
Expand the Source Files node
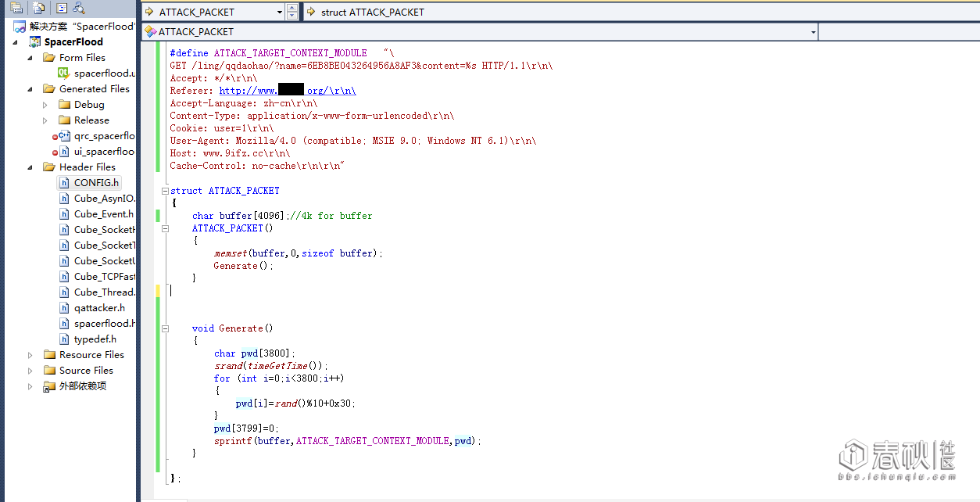pyautogui.click(x=30, y=370)
